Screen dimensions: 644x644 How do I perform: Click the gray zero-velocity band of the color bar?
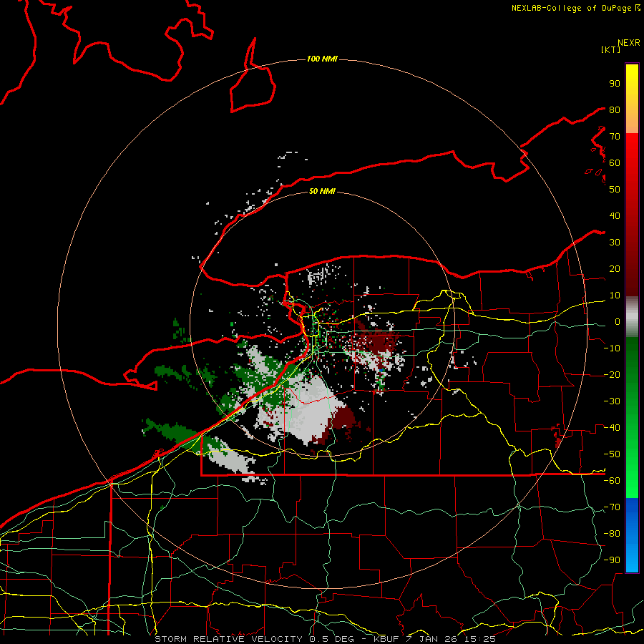(632, 317)
